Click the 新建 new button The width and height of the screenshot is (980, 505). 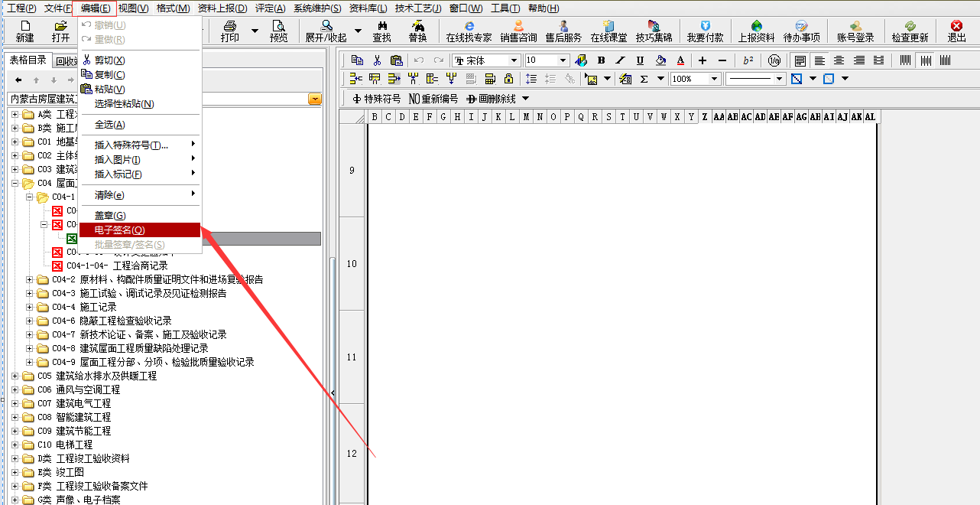[x=24, y=31]
